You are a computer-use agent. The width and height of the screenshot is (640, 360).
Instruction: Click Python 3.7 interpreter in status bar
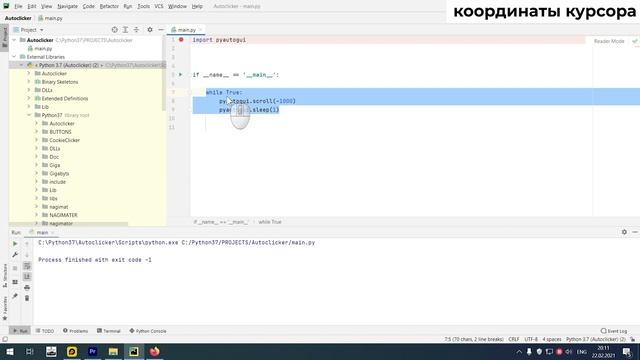596,339
